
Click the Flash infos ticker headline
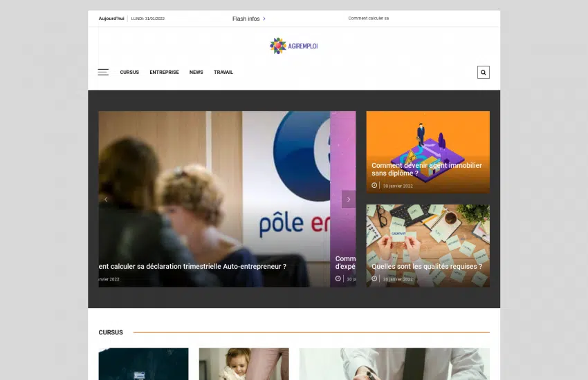click(x=368, y=19)
